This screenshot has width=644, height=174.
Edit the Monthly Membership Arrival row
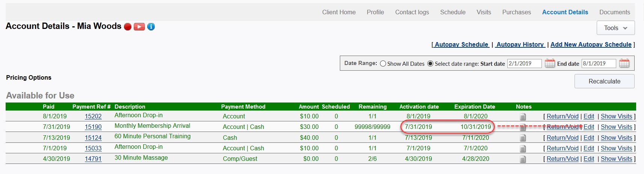589,127
